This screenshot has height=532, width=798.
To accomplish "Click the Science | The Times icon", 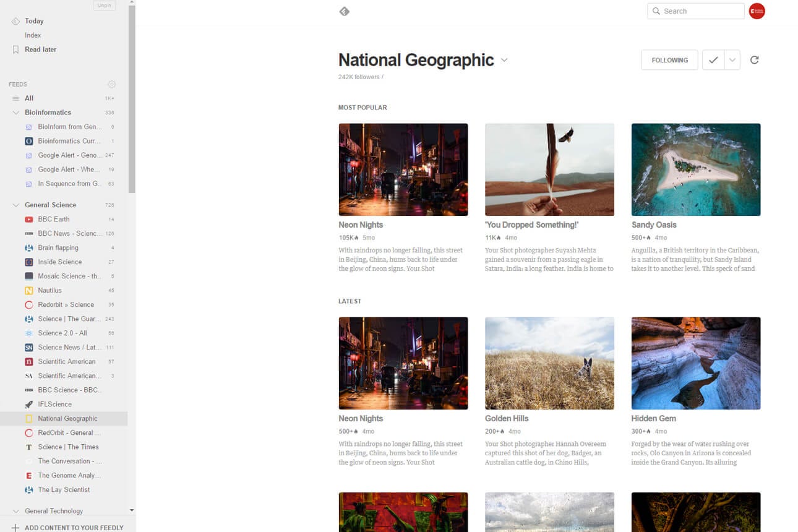I will click(x=28, y=447).
